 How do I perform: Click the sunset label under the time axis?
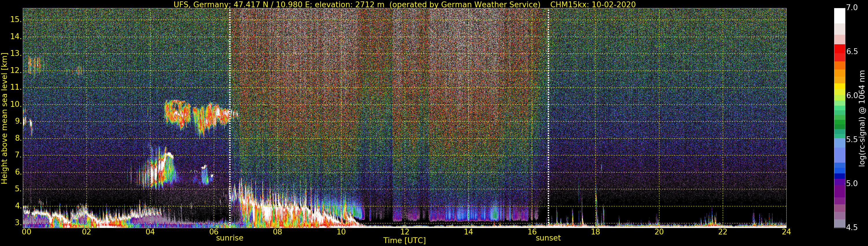click(x=548, y=238)
